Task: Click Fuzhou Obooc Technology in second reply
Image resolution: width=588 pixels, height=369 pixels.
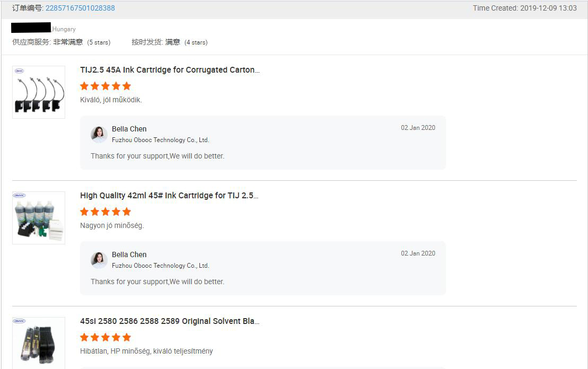Action: 160,266
